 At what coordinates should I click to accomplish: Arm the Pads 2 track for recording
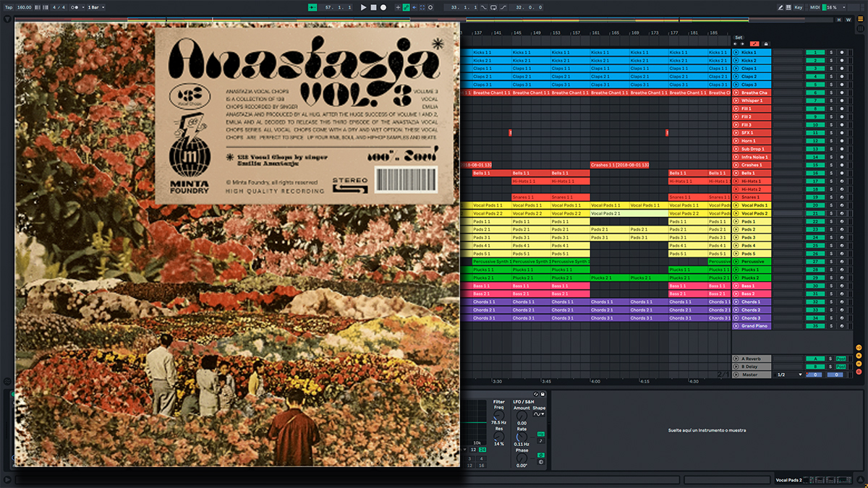(842, 229)
